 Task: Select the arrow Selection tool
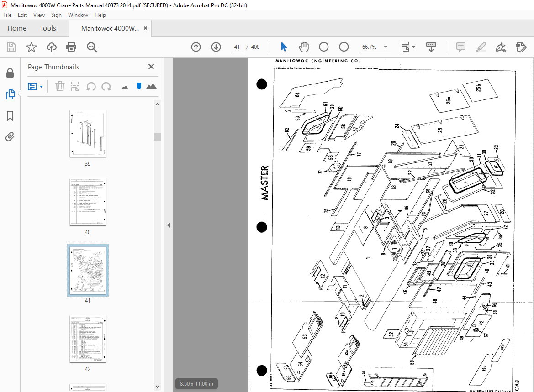(284, 47)
